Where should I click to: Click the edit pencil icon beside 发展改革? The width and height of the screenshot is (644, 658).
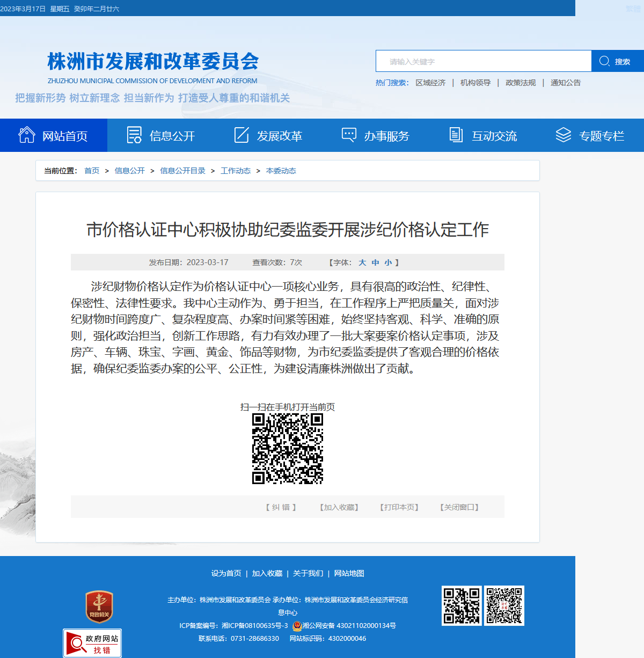coord(241,135)
